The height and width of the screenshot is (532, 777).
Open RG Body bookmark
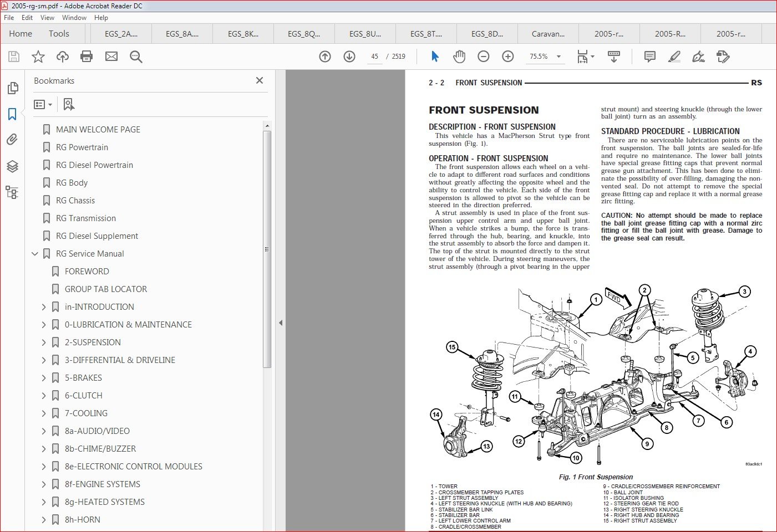(72, 183)
